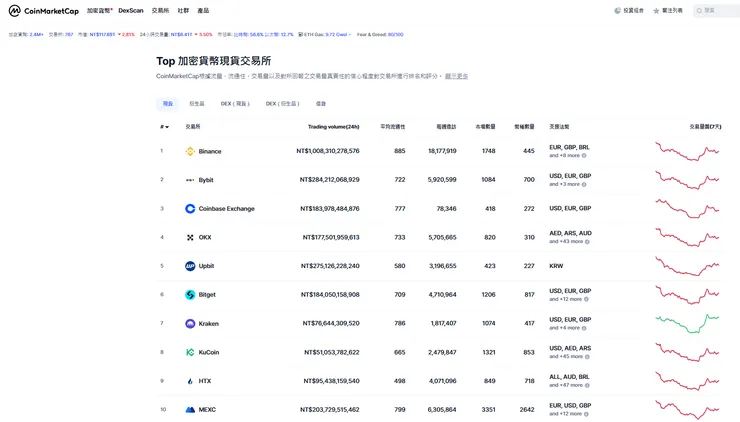
Task: Click Kraken's green 7-day volume sparkline
Action: point(687,323)
